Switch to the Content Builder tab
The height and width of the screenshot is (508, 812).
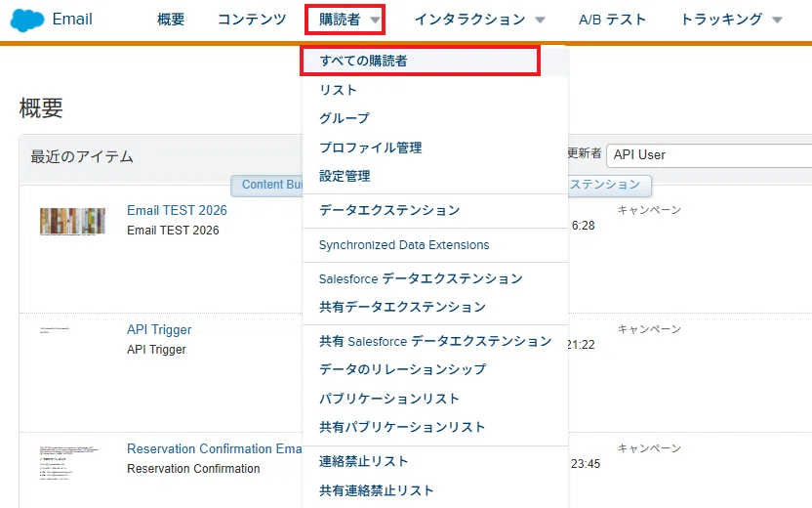[x=267, y=185]
